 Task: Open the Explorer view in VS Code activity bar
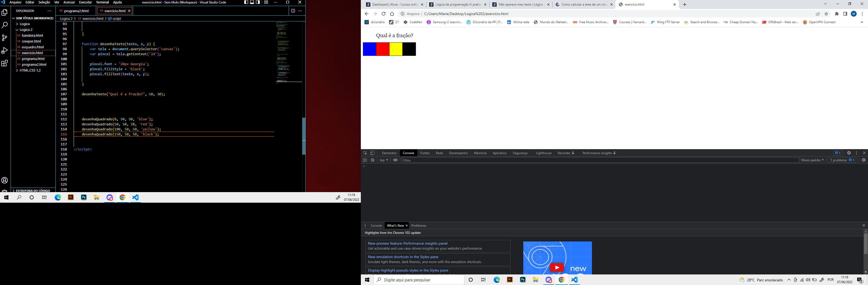(x=5, y=12)
